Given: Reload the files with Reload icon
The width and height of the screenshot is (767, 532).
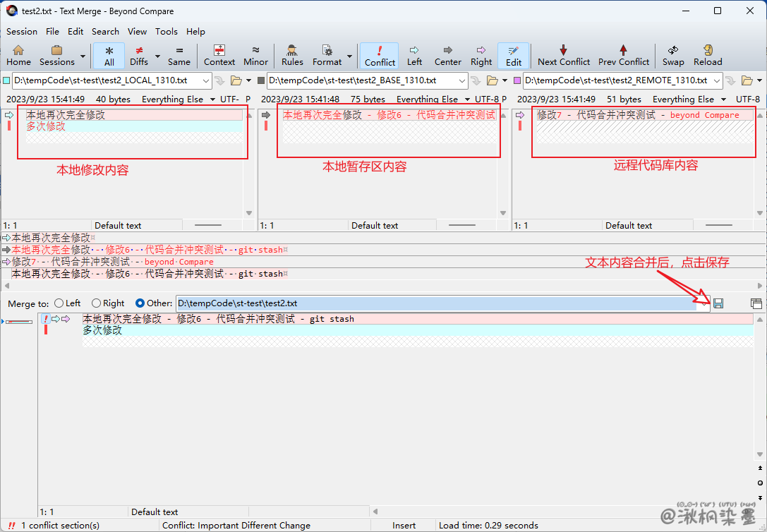Looking at the screenshot, I should coord(708,55).
